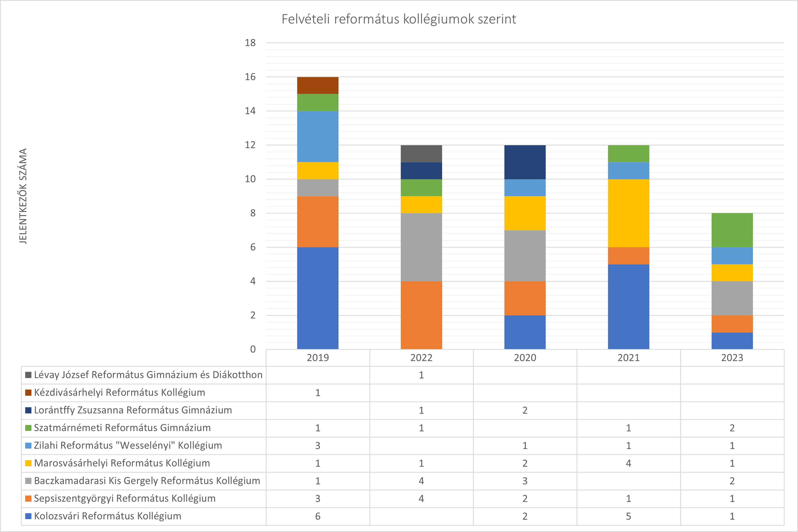Click the dark gray Lévay József legend swatch

(x=28, y=375)
